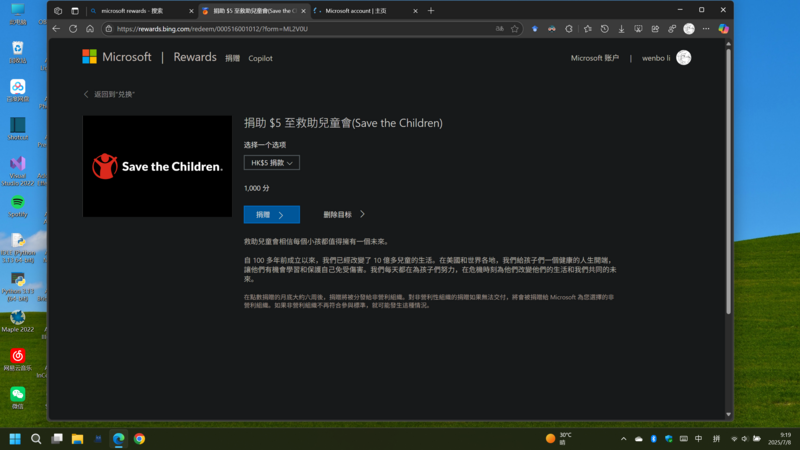
Task: Expand the system tray hidden icons chevron
Action: click(x=622, y=438)
